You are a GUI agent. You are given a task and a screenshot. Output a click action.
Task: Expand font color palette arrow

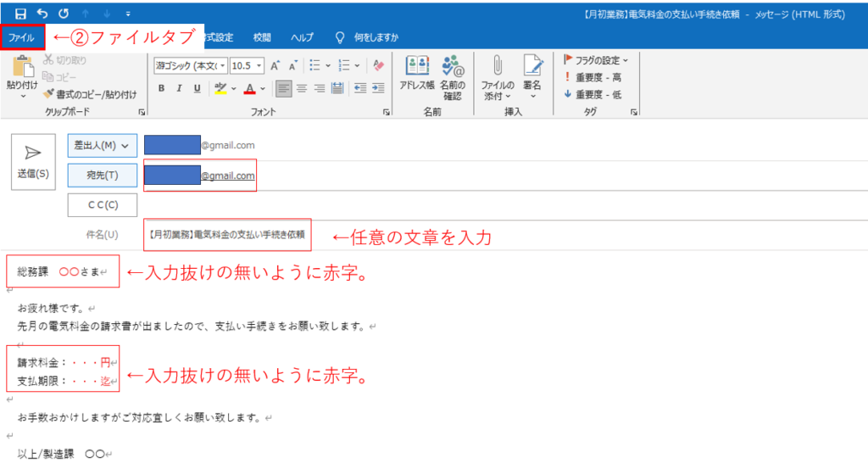pos(263,88)
